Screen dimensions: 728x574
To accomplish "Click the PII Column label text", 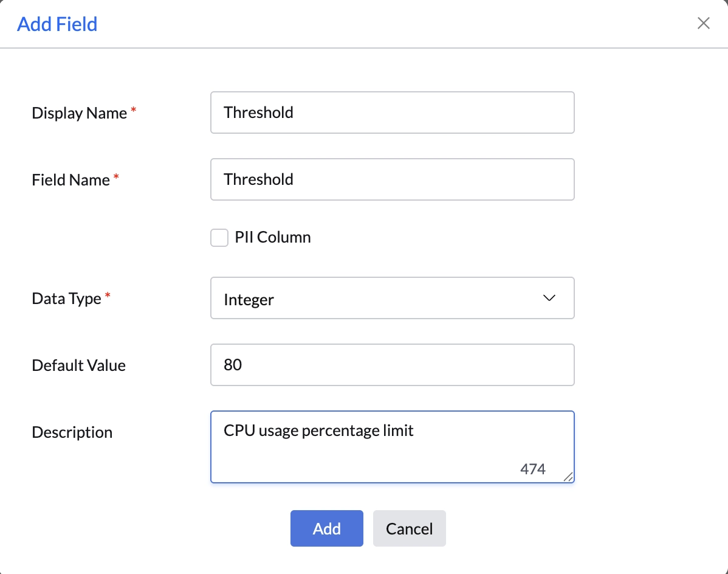I will pyautogui.click(x=273, y=237).
